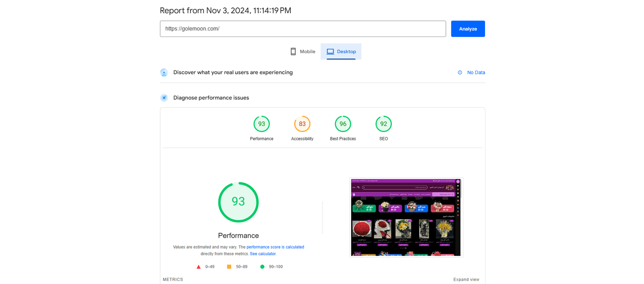Viewport: 644px width, 284px height.
Task: Click the website screenshot thumbnail
Action: click(x=406, y=217)
